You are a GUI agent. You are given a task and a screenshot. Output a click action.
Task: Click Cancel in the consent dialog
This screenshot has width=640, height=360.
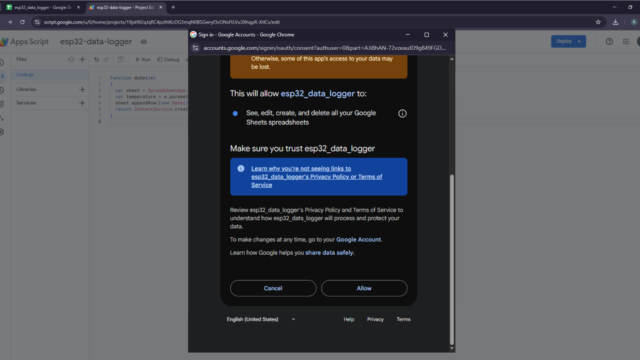(273, 288)
